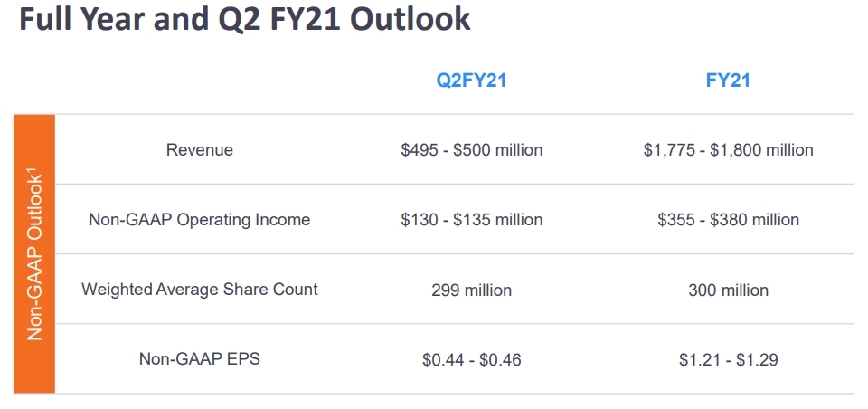Click the $1.21 - $1.29 EPS cell

tap(728, 360)
